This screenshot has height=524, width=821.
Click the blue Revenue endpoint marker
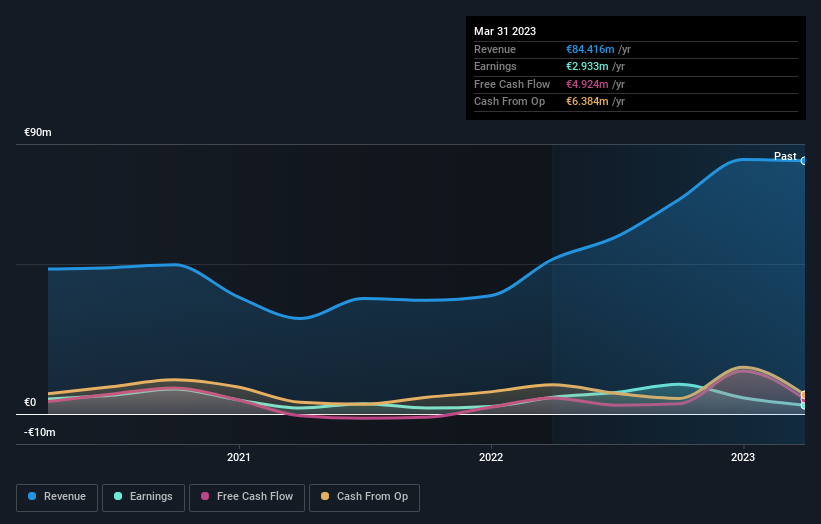(x=804, y=161)
